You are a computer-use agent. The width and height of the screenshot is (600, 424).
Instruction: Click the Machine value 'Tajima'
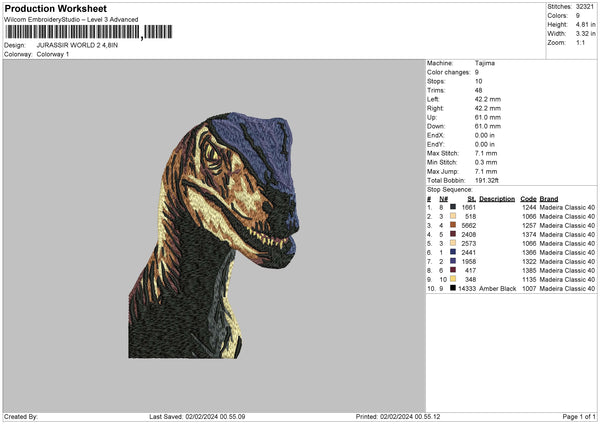485,63
